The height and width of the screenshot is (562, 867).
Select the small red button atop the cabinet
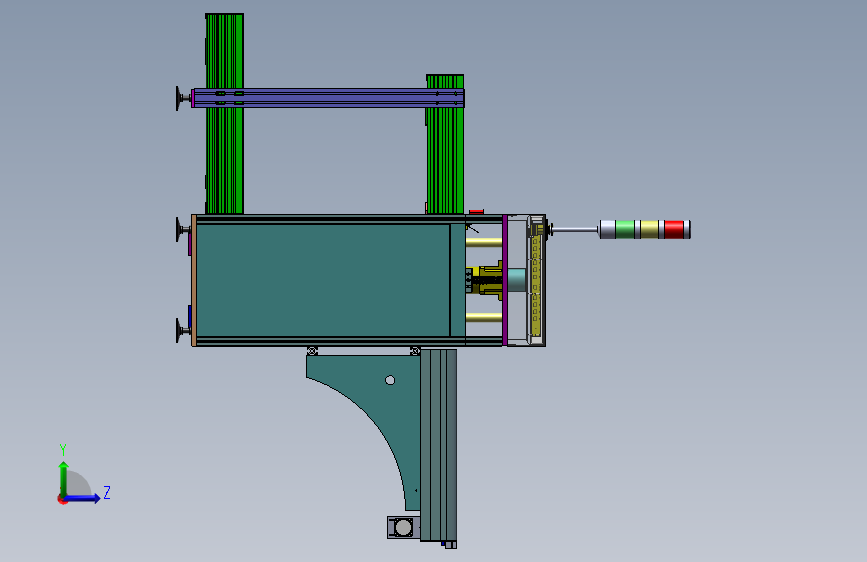click(x=476, y=211)
